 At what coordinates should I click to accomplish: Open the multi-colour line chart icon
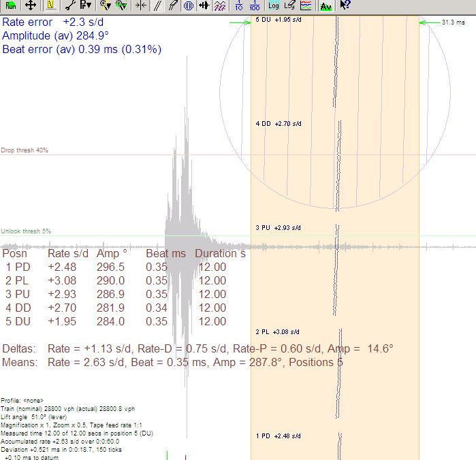coord(306,5)
